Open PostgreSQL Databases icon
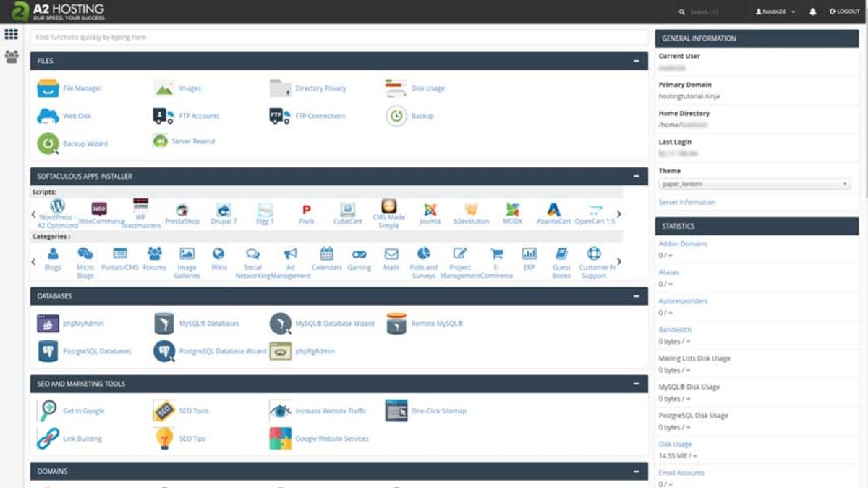 [x=48, y=351]
